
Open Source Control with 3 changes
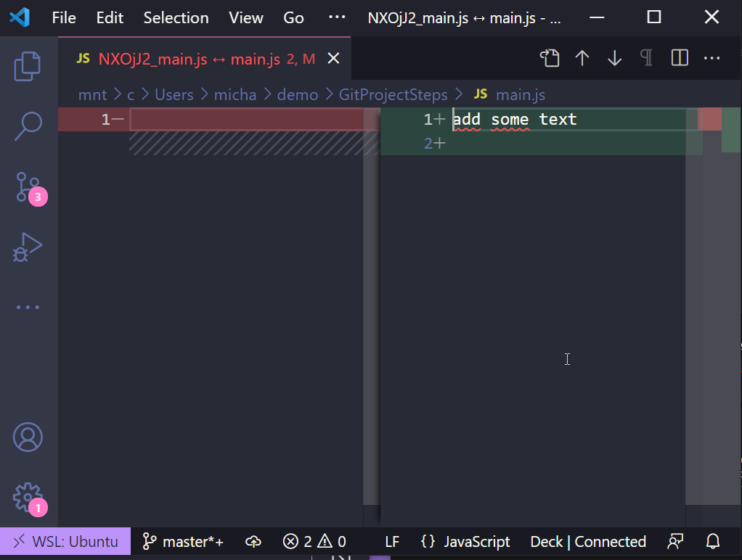coord(28,187)
